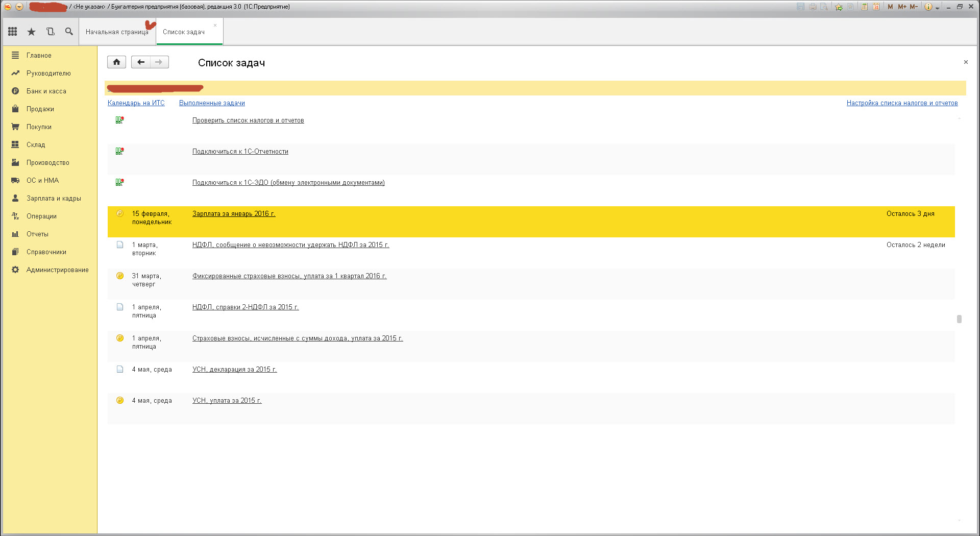Click the task list vertical scrollbar thumb
The image size is (980, 536).
959,319
